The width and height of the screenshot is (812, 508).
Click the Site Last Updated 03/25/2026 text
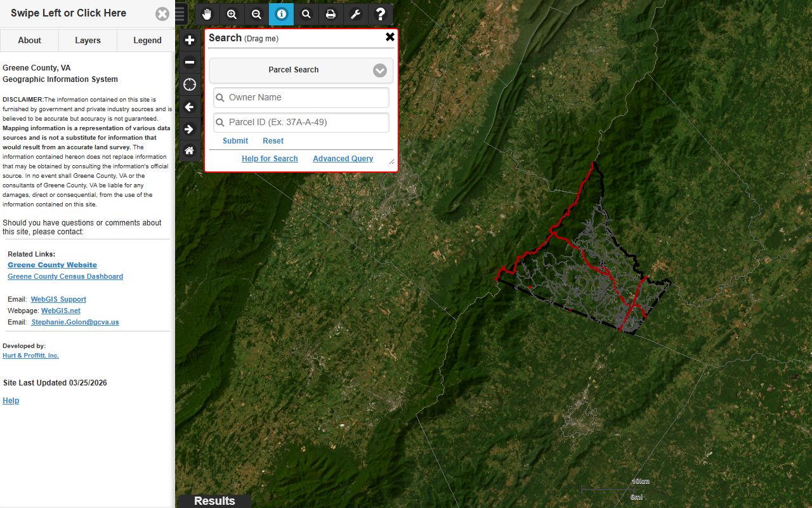click(55, 383)
